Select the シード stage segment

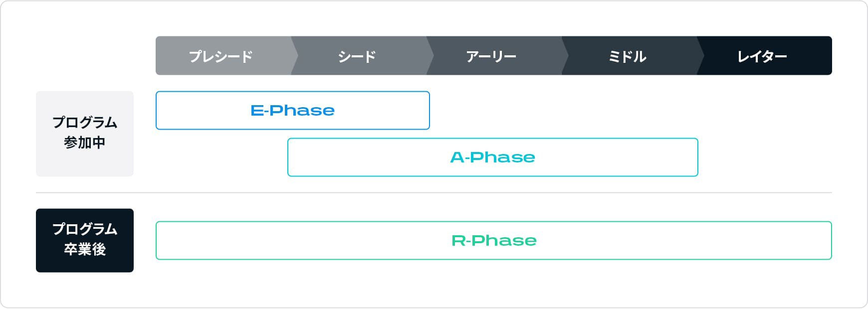pos(359,56)
